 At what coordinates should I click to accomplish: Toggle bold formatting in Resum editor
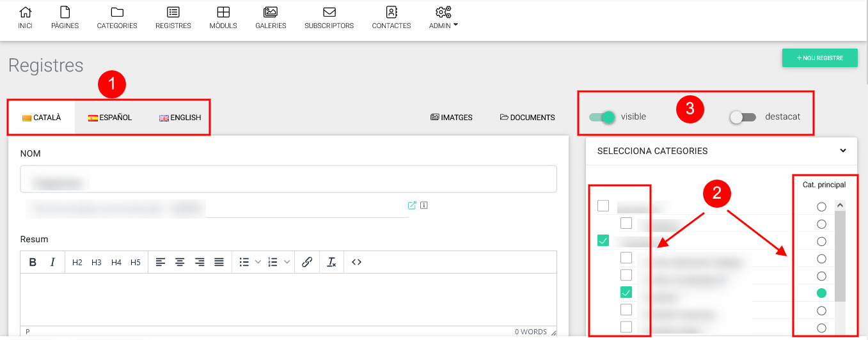pos(33,262)
